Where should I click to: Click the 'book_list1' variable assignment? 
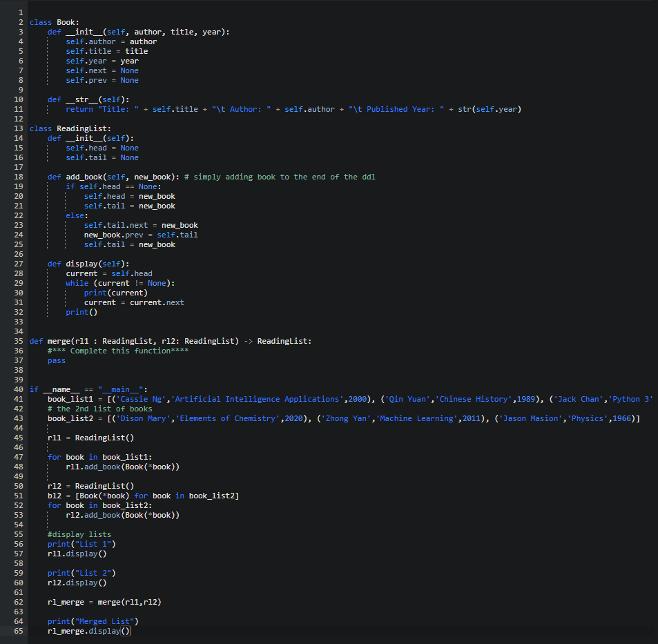tap(350, 398)
